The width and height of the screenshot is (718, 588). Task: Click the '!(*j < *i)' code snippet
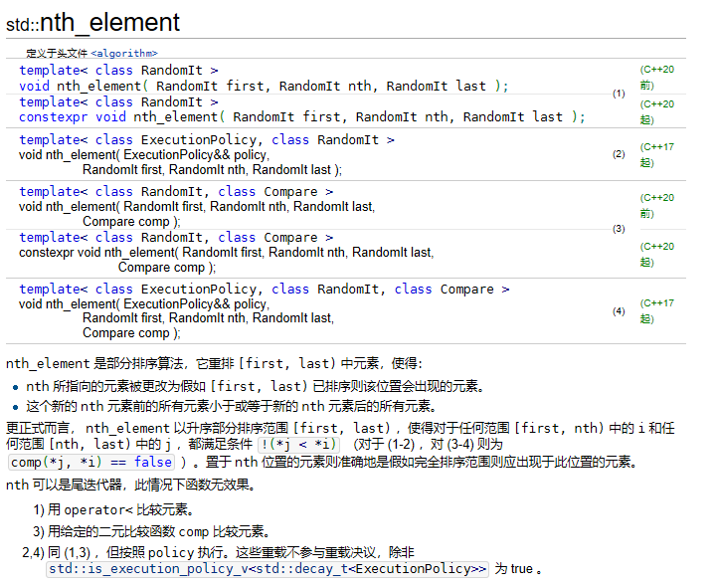(x=299, y=444)
